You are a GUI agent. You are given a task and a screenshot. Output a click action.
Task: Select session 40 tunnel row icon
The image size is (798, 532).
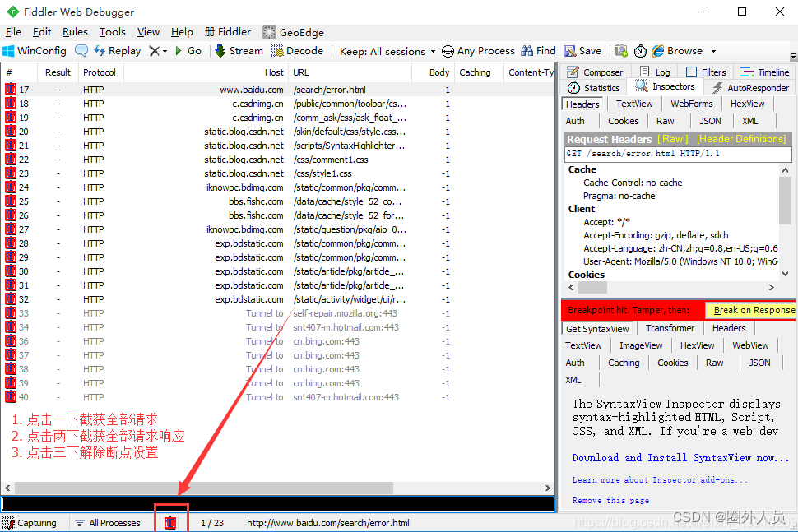(x=11, y=396)
